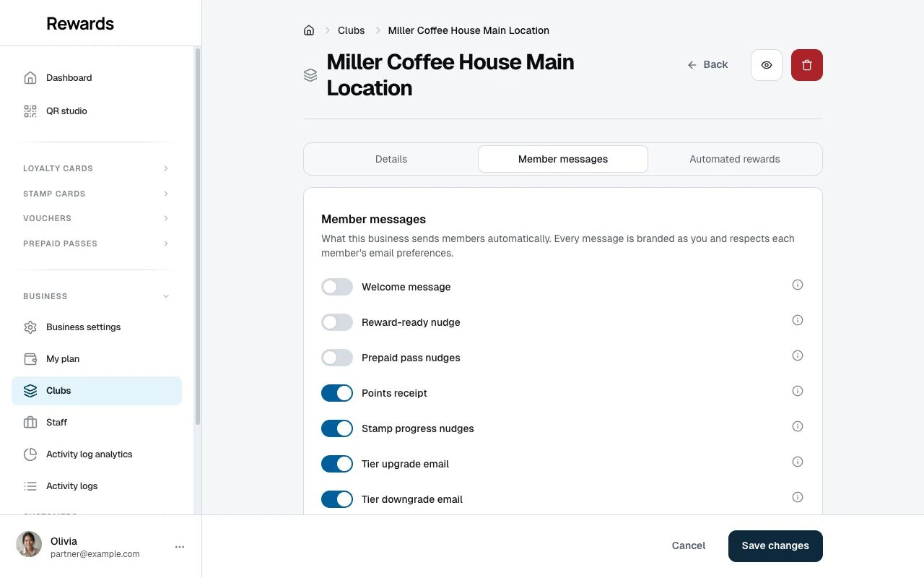Click the Back button

click(707, 65)
